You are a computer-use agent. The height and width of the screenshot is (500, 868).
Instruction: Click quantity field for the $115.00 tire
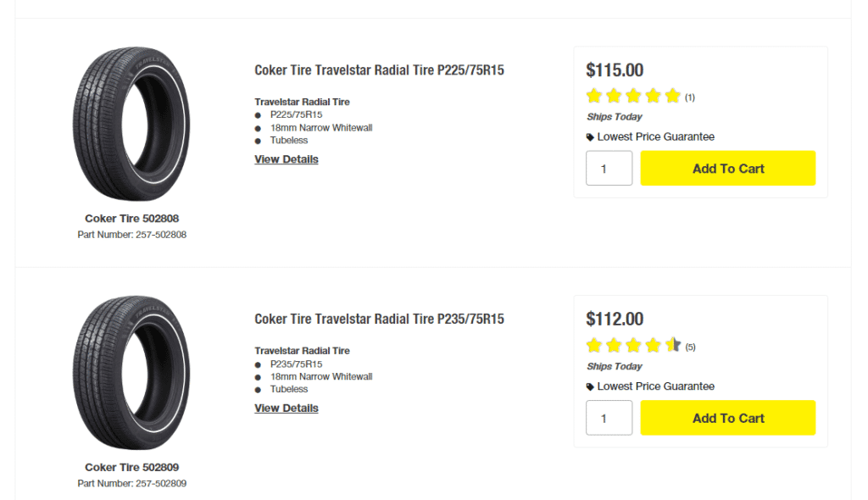click(609, 169)
